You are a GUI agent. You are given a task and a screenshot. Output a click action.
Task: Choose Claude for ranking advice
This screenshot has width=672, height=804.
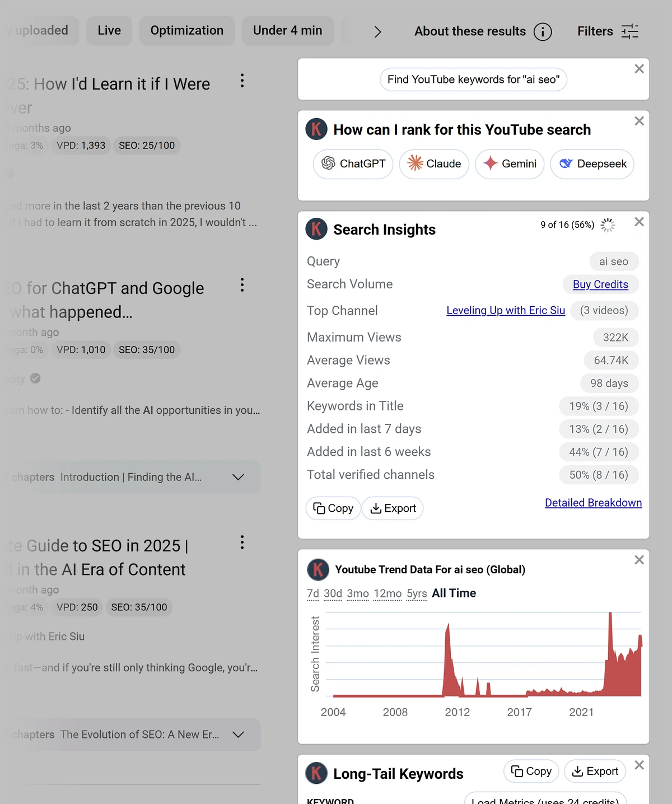click(434, 164)
